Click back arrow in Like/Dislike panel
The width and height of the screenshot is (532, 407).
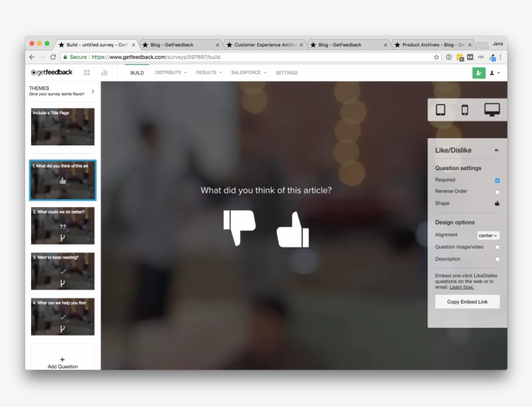[496, 151]
